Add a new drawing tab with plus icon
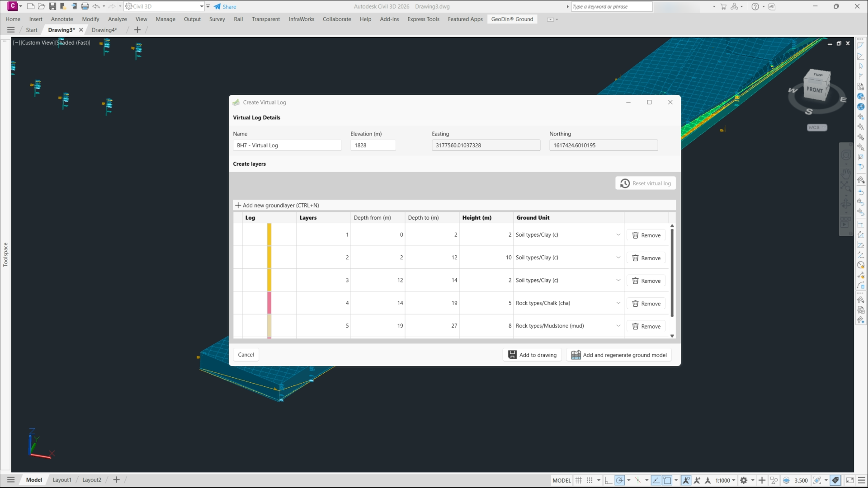 137,30
